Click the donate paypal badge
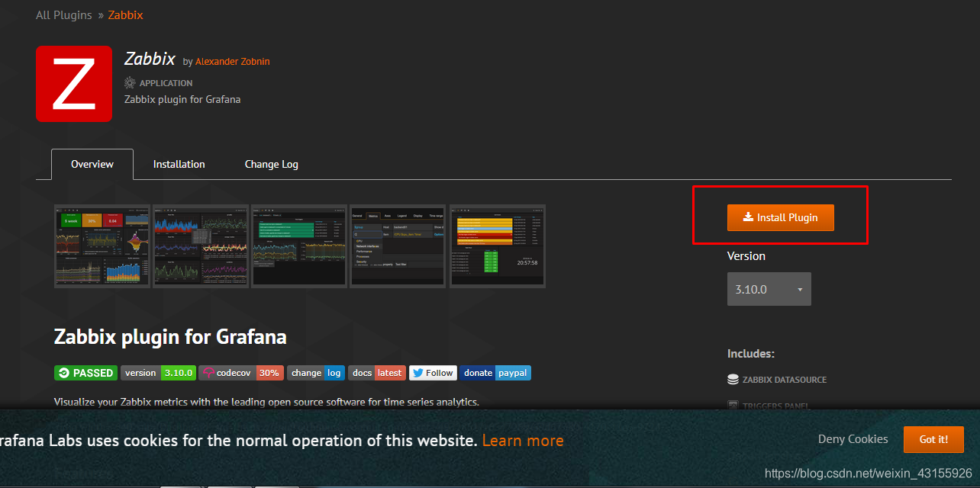 point(495,373)
